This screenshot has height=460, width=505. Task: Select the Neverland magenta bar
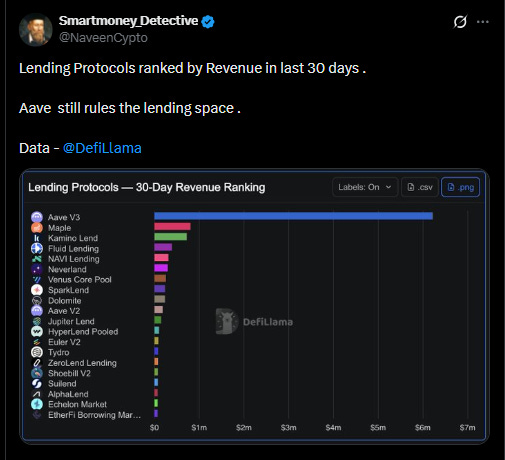coord(161,268)
